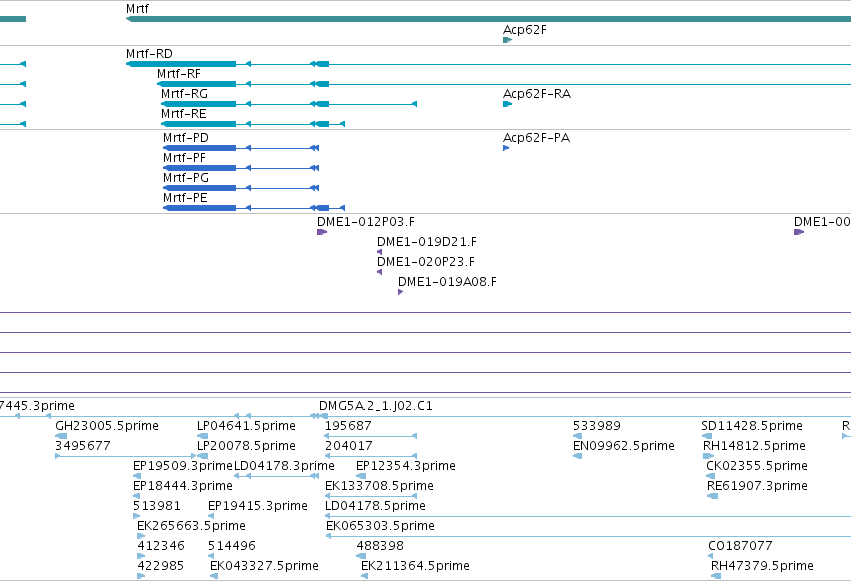Select the 514496 feature glyph
851x581 pixels.
click(212, 556)
